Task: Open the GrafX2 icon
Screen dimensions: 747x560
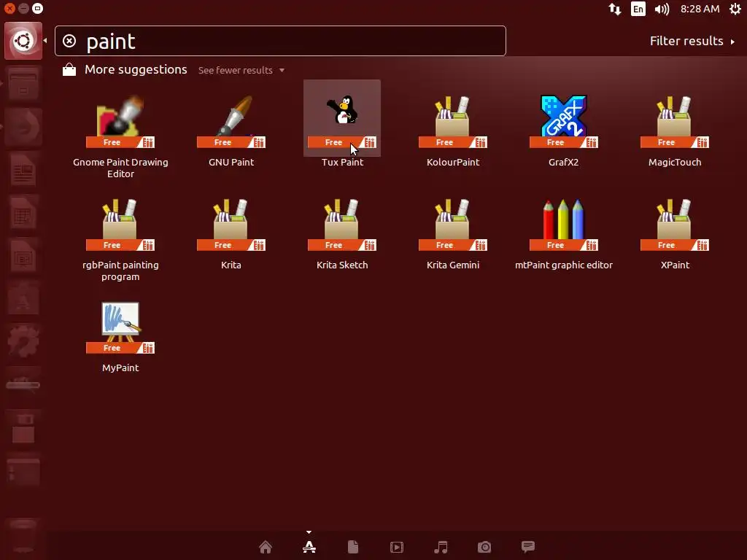Action: 564,120
